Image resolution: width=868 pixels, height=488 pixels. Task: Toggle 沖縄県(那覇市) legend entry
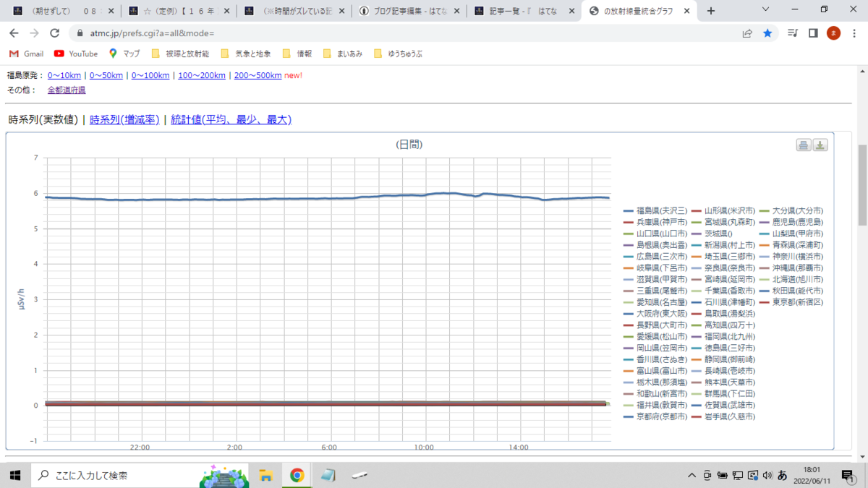point(791,267)
